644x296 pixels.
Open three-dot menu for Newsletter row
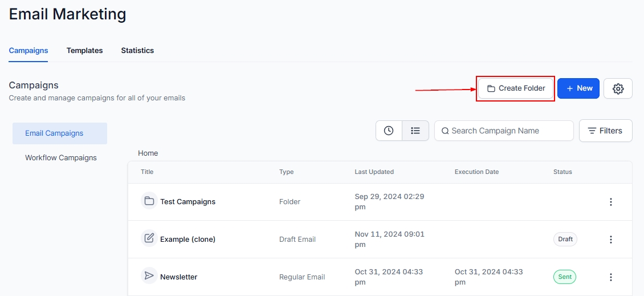click(610, 277)
